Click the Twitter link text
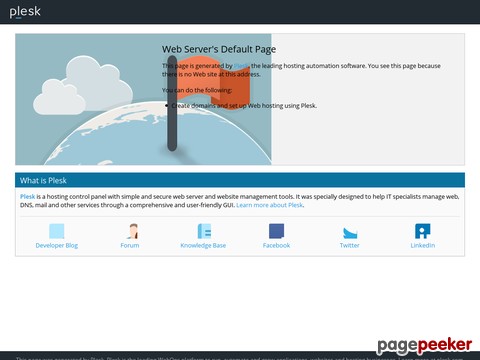 [349, 245]
